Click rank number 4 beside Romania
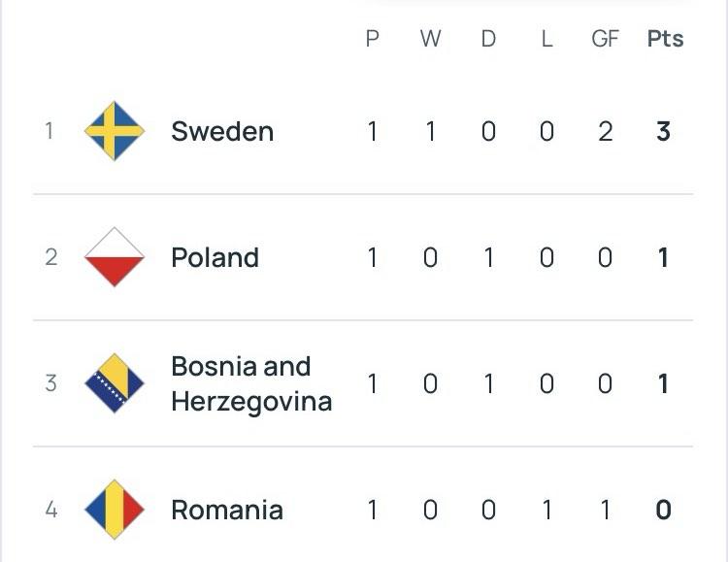 click(x=51, y=510)
